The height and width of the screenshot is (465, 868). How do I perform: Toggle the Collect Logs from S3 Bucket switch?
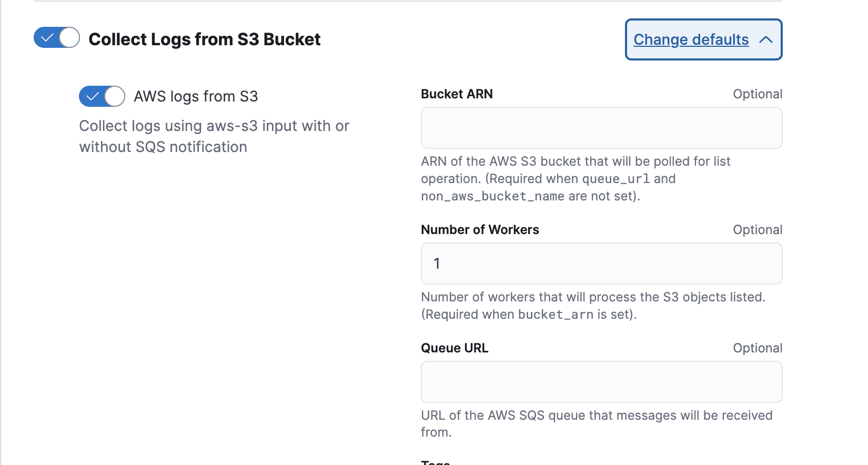click(57, 38)
